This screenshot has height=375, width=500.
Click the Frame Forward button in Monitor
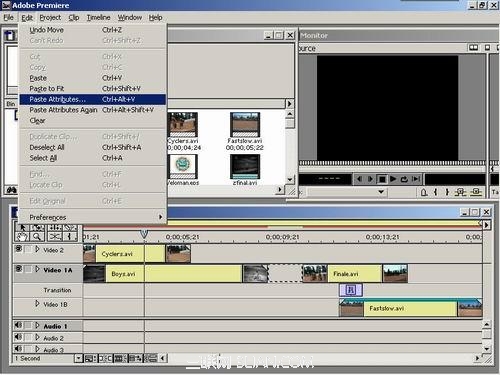(370, 179)
